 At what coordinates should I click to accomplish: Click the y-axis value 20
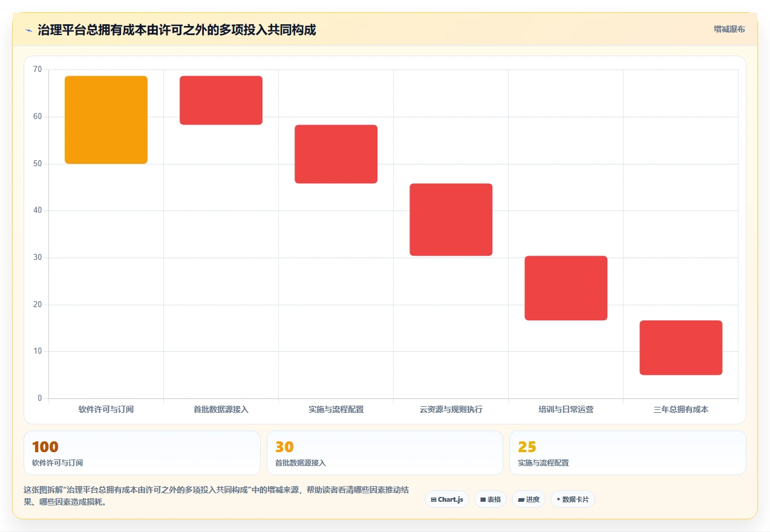tap(38, 305)
